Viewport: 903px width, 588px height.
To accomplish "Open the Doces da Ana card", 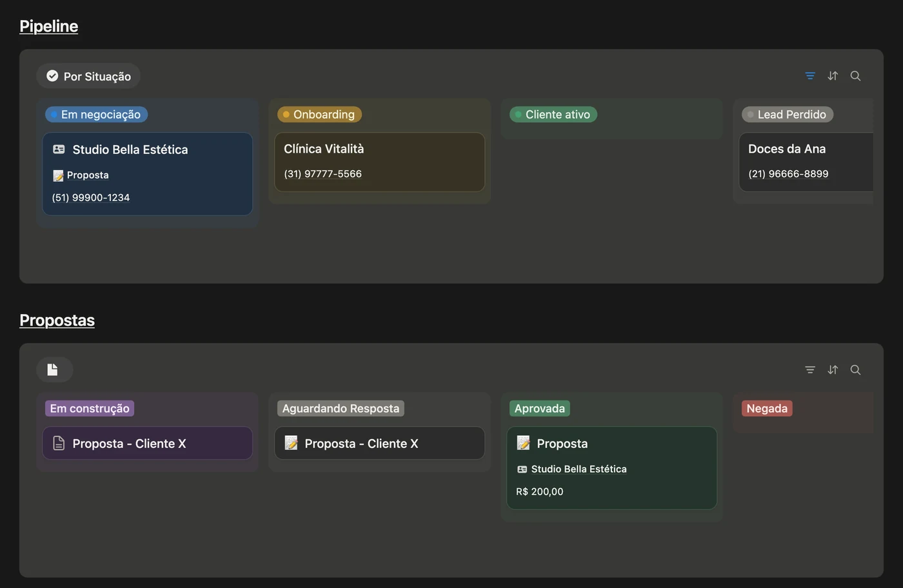I will (806, 162).
